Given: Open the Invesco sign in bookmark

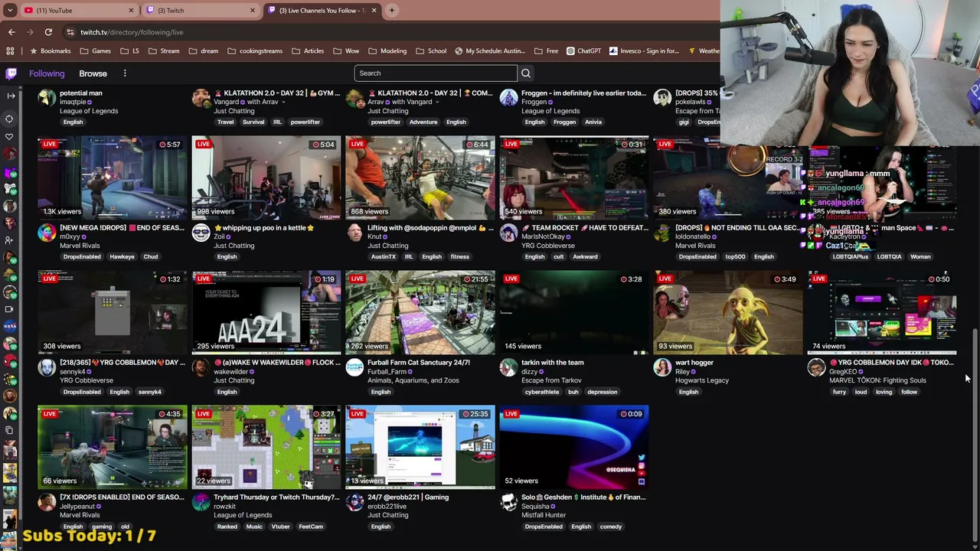Looking at the screenshot, I should tap(644, 51).
